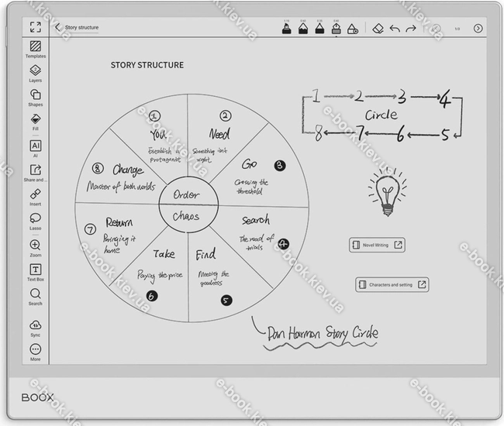
Task: Select the fourth marker pen preset
Action: point(337,28)
